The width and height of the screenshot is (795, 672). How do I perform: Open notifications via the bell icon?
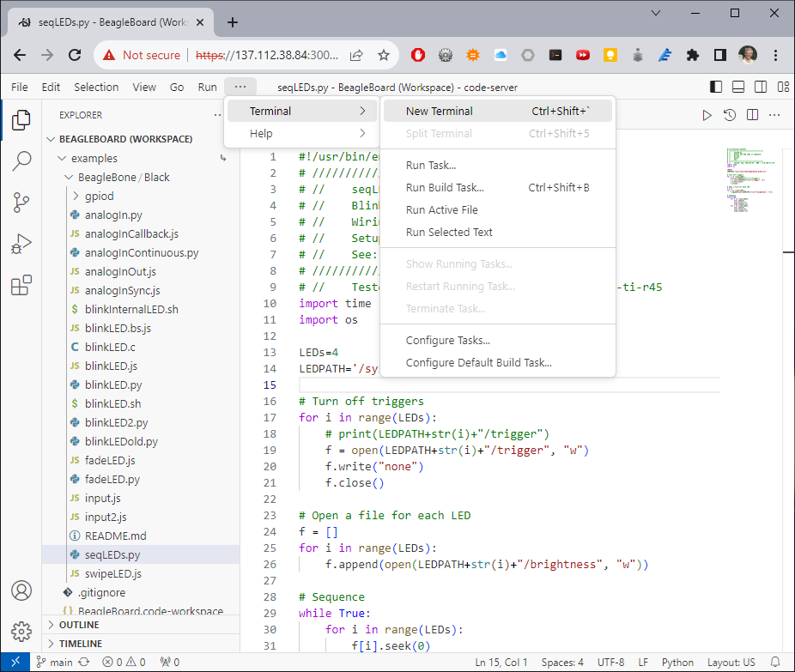coord(777,662)
